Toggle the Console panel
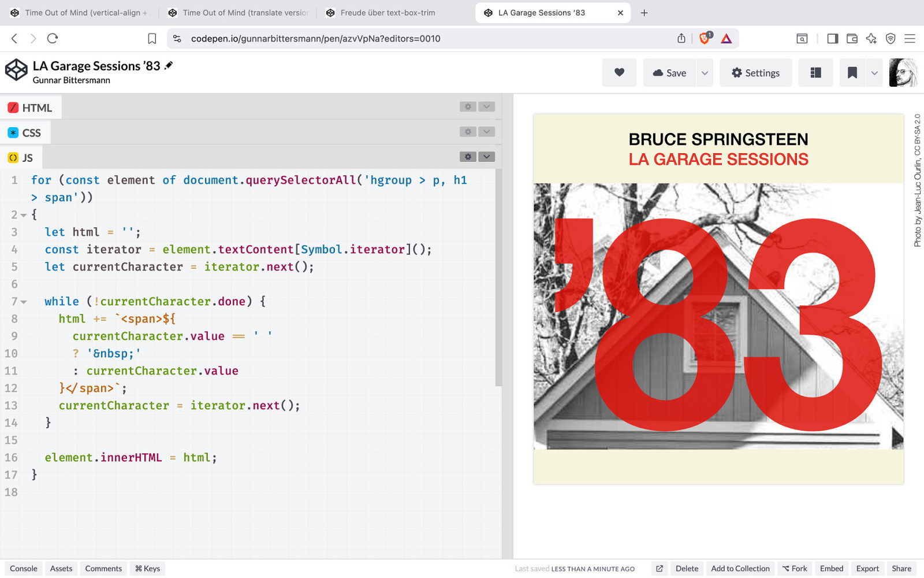The width and height of the screenshot is (924, 578). pyautogui.click(x=24, y=569)
